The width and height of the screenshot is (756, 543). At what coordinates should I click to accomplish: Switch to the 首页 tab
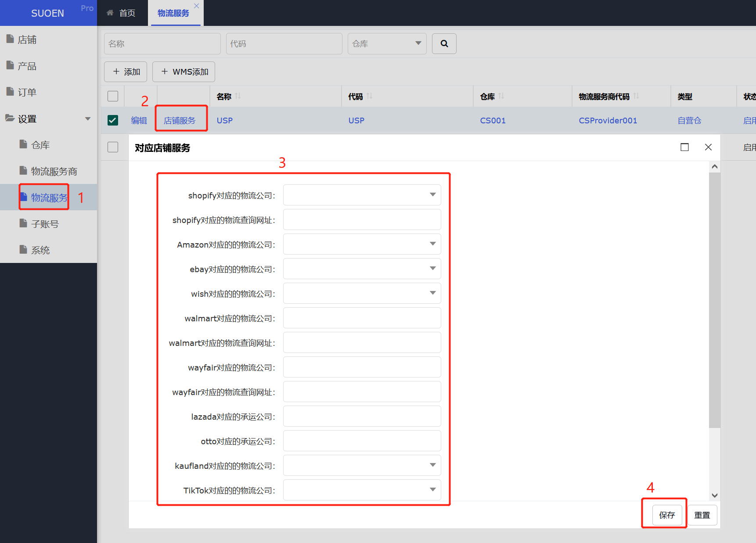pos(122,13)
